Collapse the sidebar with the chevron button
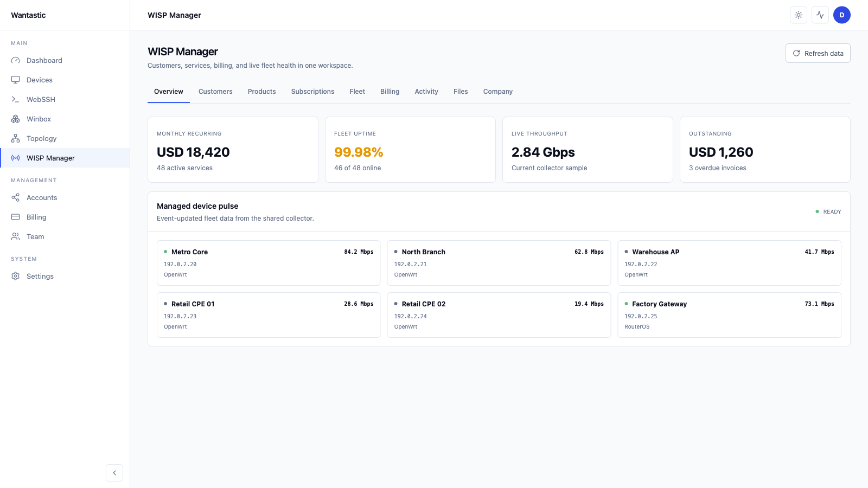The height and width of the screenshot is (488, 868). click(114, 473)
